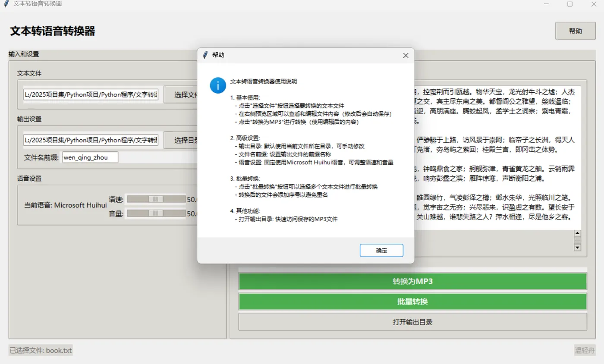The width and height of the screenshot is (604, 364).
Task: Start conversion with 转换为MP3
Action: pos(412,281)
